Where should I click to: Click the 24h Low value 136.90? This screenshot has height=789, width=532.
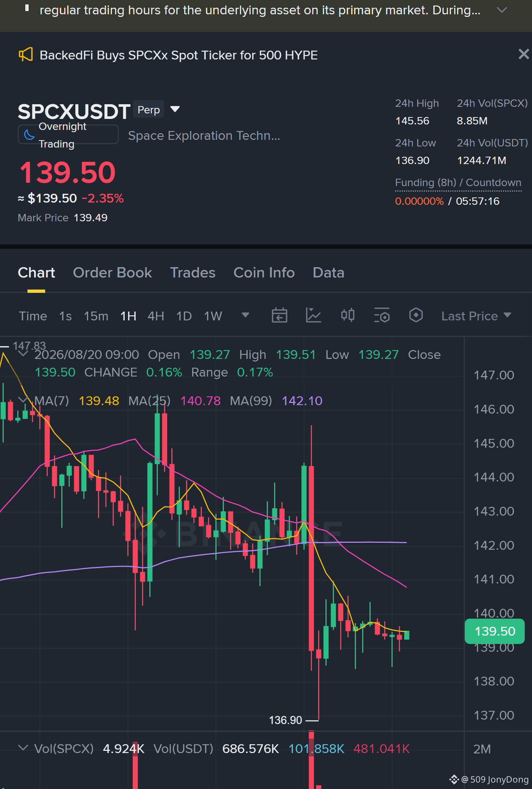412,160
